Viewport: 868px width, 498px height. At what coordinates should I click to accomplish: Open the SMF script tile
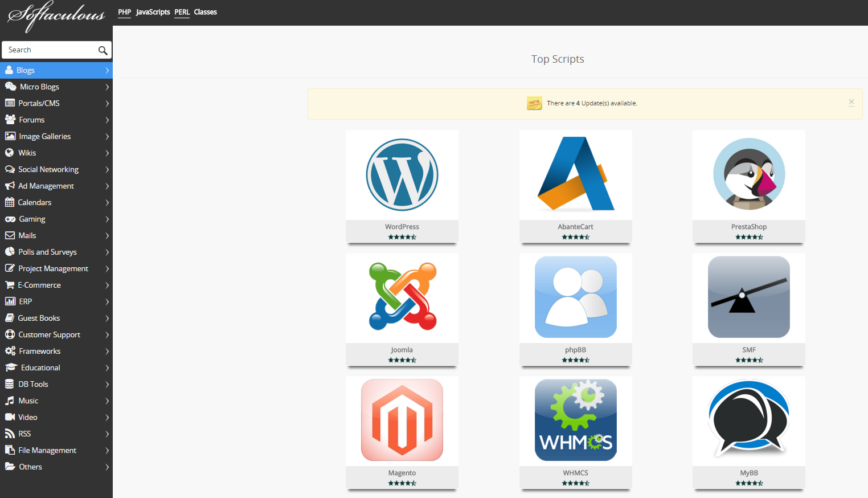click(x=749, y=309)
